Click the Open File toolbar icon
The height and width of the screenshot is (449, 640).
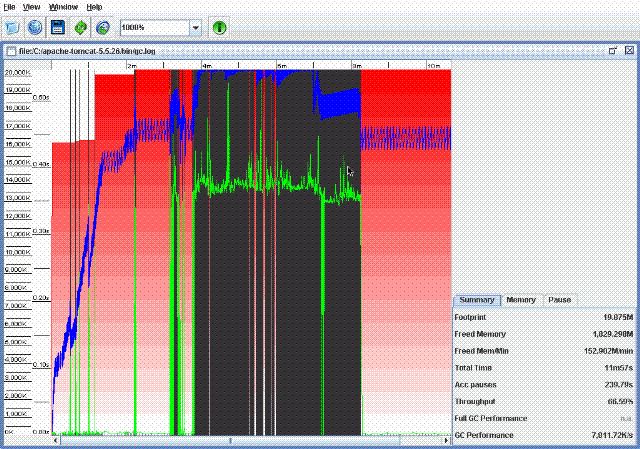12,28
